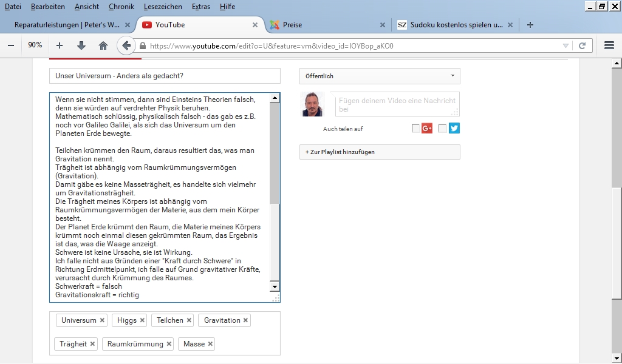Open URL bar history dropdown arrow
Image resolution: width=622 pixels, height=364 pixels.
pos(566,45)
